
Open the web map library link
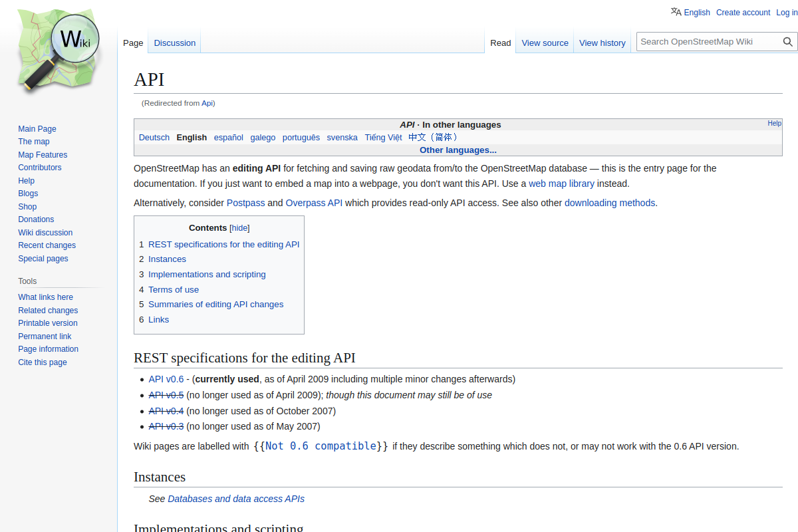pos(561,184)
